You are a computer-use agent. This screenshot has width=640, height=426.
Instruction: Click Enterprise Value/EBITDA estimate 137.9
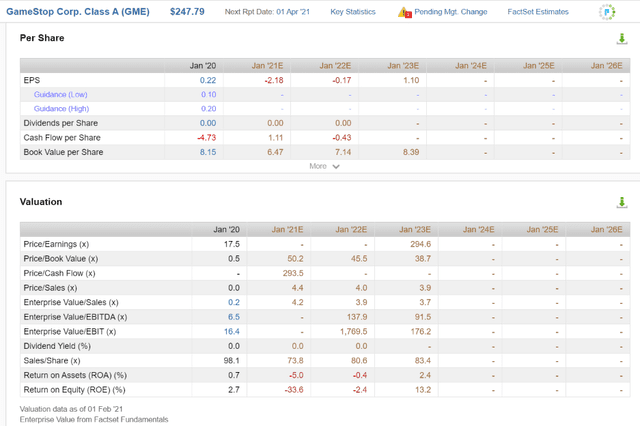pyautogui.click(x=357, y=317)
